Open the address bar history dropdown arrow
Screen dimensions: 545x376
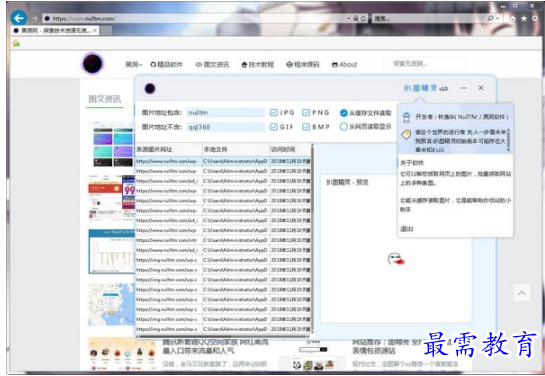(349, 18)
